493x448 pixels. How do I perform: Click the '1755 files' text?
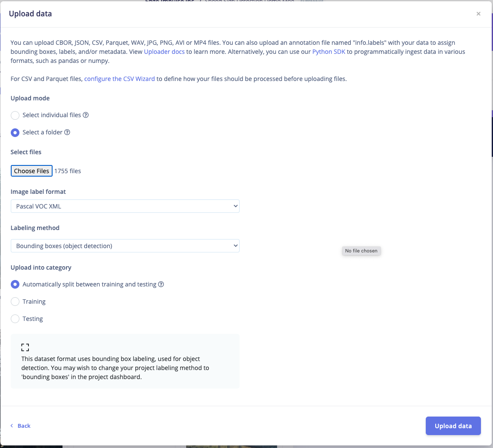pyautogui.click(x=68, y=171)
